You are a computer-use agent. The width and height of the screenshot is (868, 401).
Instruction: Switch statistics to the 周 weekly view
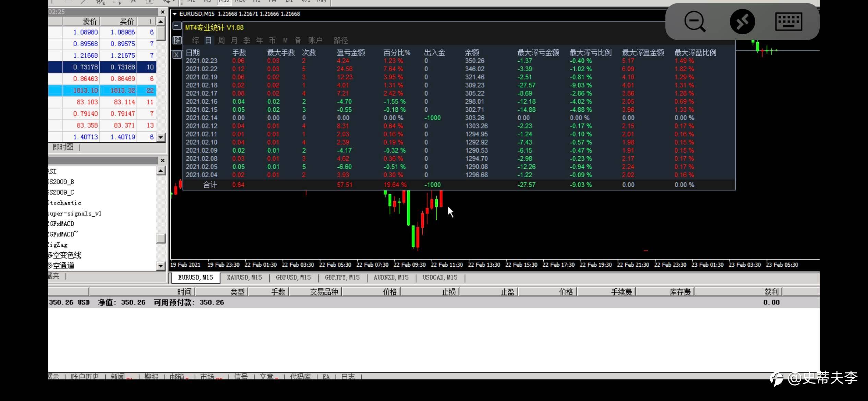pos(221,40)
